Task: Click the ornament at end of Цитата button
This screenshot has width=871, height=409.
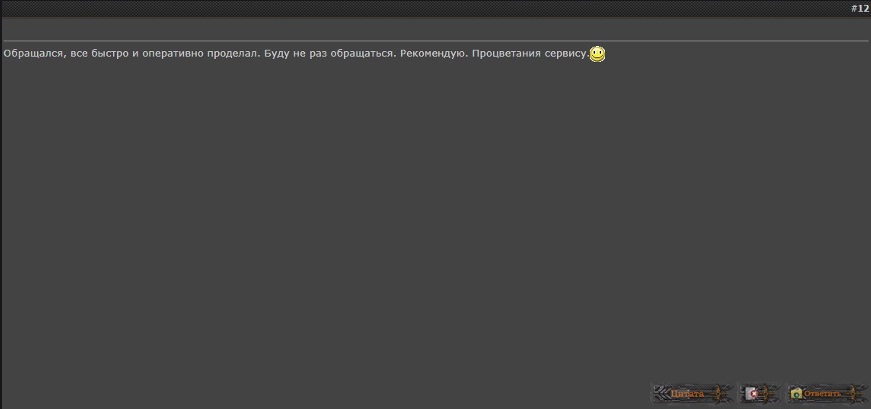Action: coord(720,394)
